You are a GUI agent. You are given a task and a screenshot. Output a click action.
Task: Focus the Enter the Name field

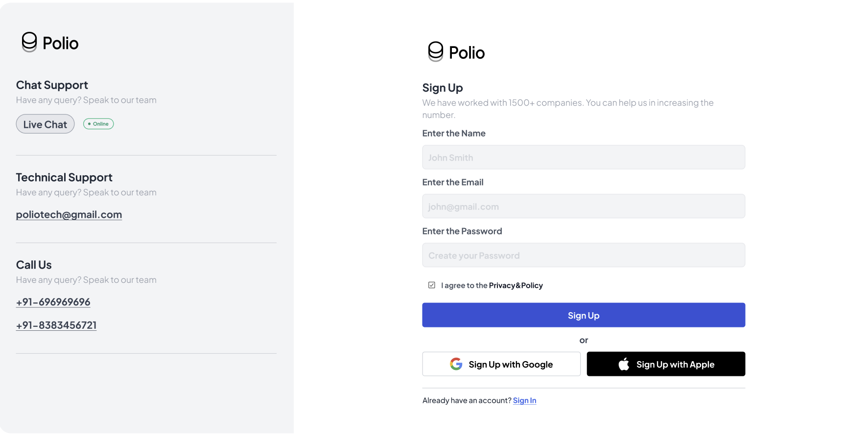[584, 157]
